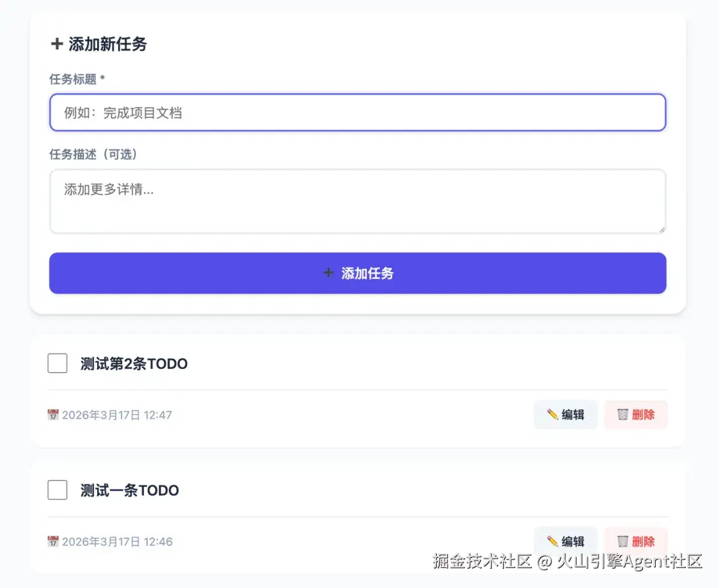Click calendar icon next to 12:47 date
Viewport: 719px width, 588px height.
(x=53, y=415)
